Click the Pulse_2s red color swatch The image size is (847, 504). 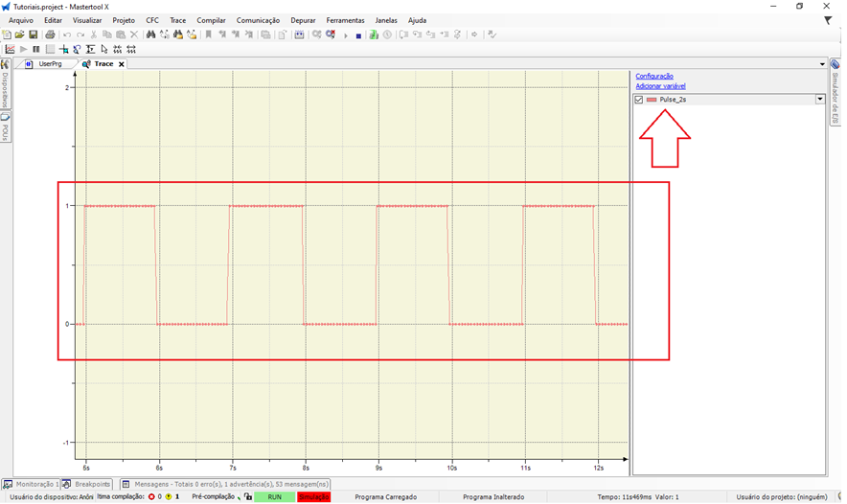coord(652,99)
